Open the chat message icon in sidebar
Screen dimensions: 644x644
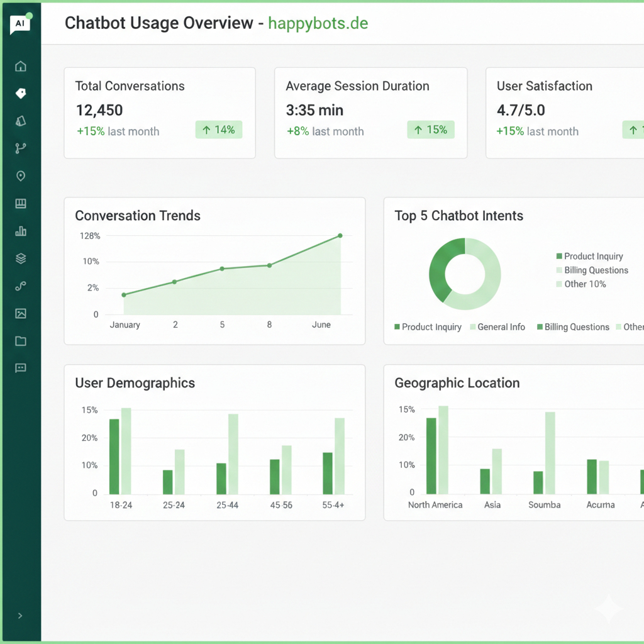click(21, 368)
